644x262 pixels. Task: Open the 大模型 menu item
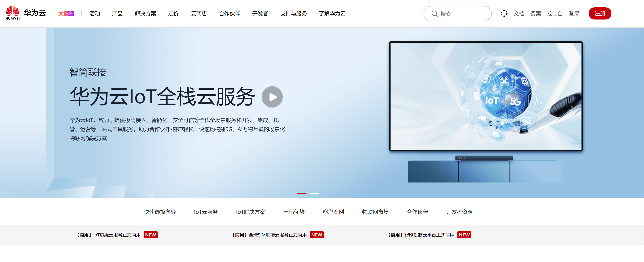click(66, 13)
